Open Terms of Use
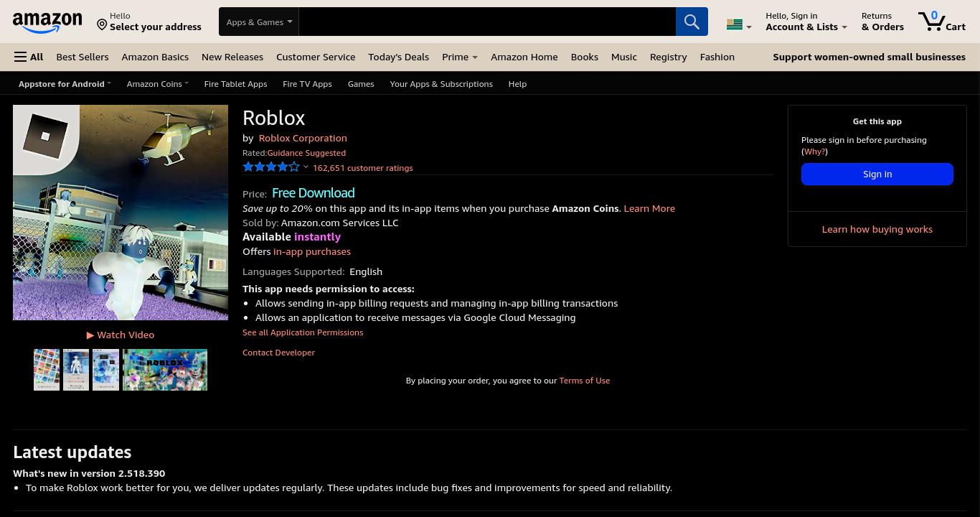Screen dimensions: 980x517 click(x=585, y=381)
